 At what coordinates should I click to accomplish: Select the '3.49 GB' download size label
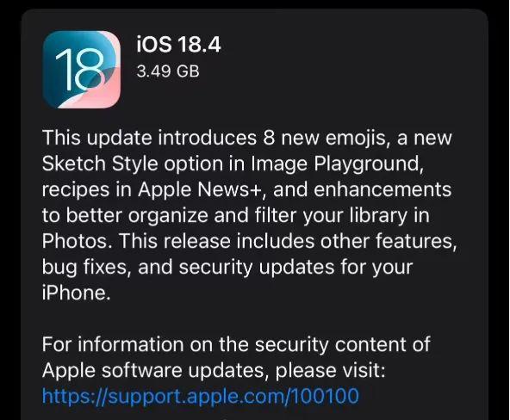(168, 71)
